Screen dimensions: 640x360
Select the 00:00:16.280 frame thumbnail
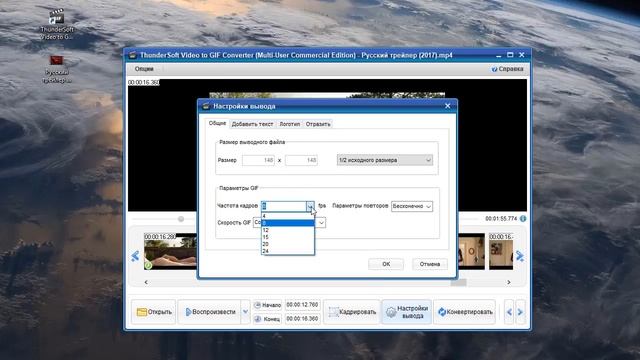170,251
